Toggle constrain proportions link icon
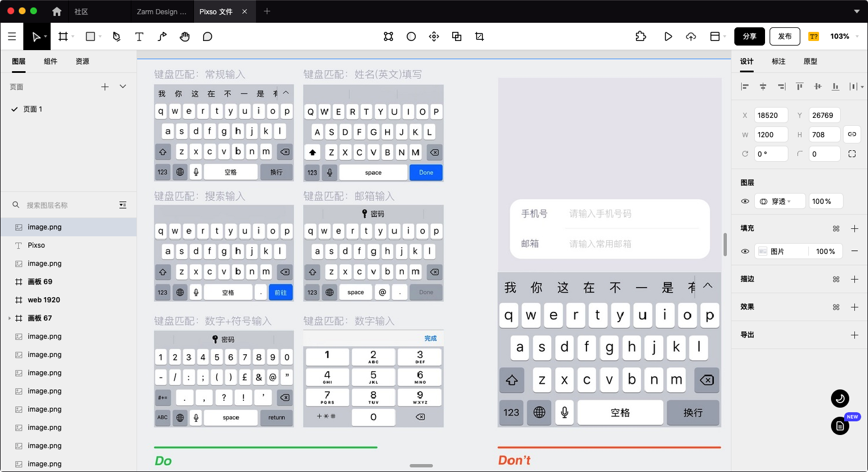The height and width of the screenshot is (472, 868). [852, 134]
